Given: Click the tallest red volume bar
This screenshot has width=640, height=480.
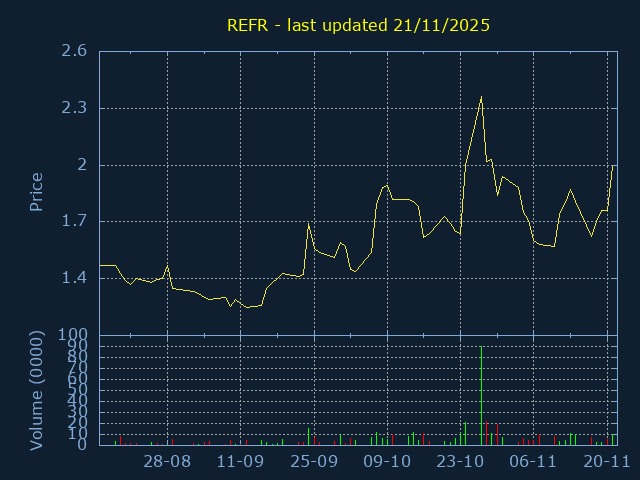Looking at the screenshot, I should tap(486, 433).
